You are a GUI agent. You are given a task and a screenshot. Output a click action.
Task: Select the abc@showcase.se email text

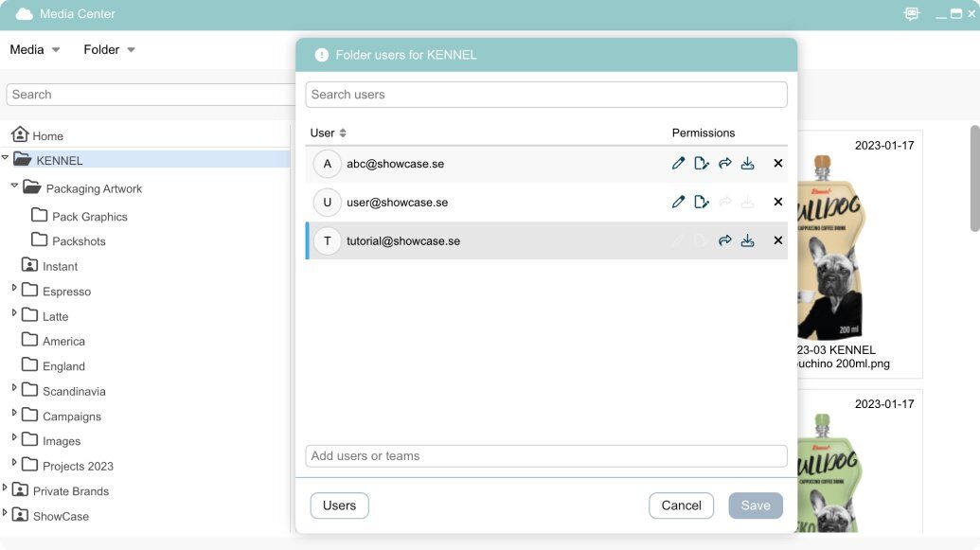click(395, 164)
